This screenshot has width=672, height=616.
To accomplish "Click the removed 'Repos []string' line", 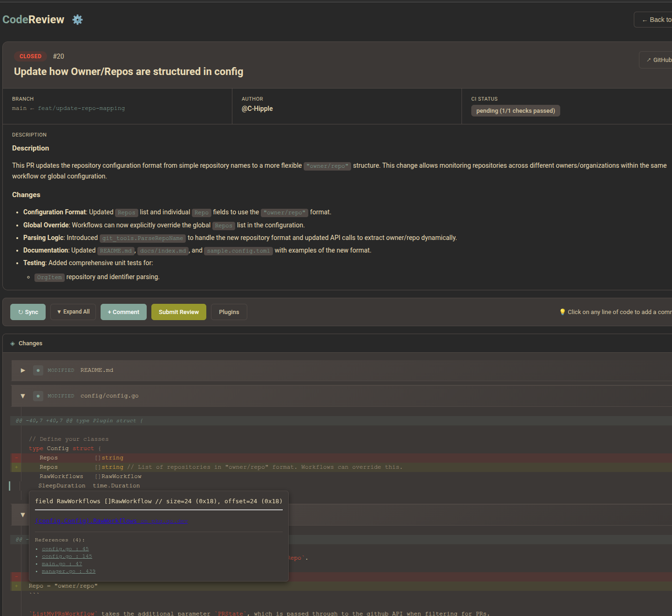I will [x=341, y=458].
